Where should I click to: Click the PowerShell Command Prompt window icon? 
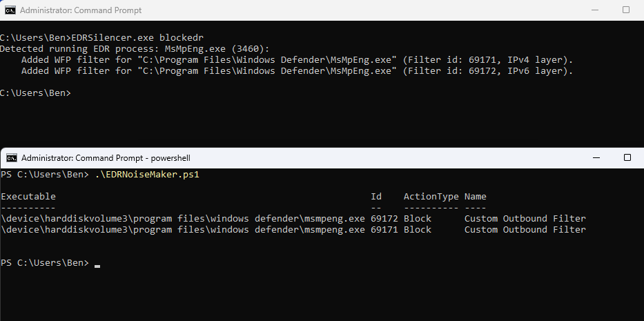click(10, 157)
